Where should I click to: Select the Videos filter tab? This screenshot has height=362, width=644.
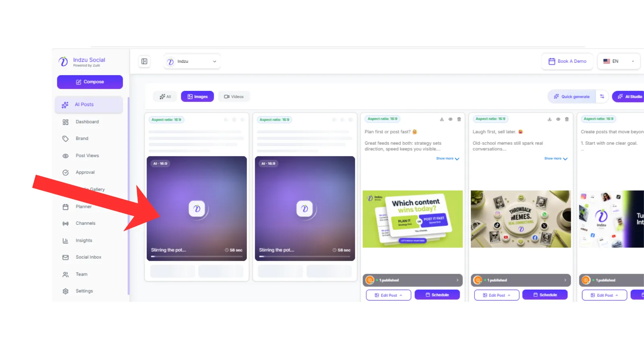(234, 97)
